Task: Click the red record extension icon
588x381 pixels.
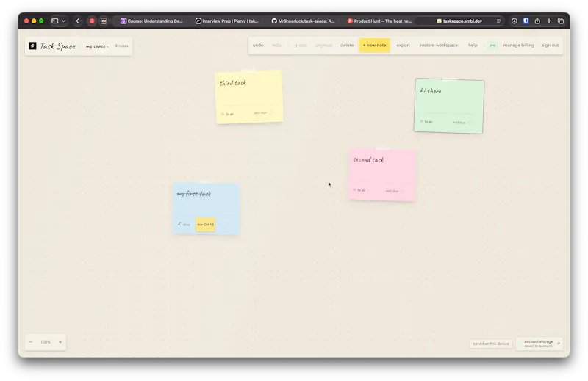Action: coord(92,21)
